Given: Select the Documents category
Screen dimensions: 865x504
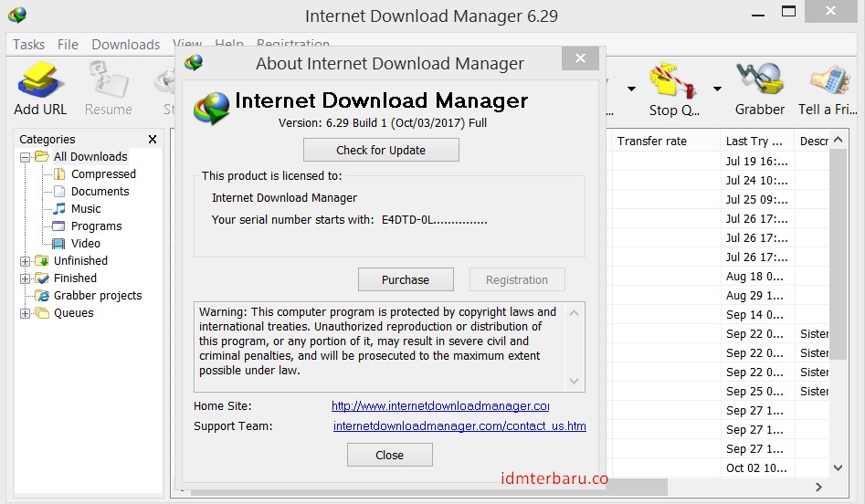Looking at the screenshot, I should [x=100, y=192].
